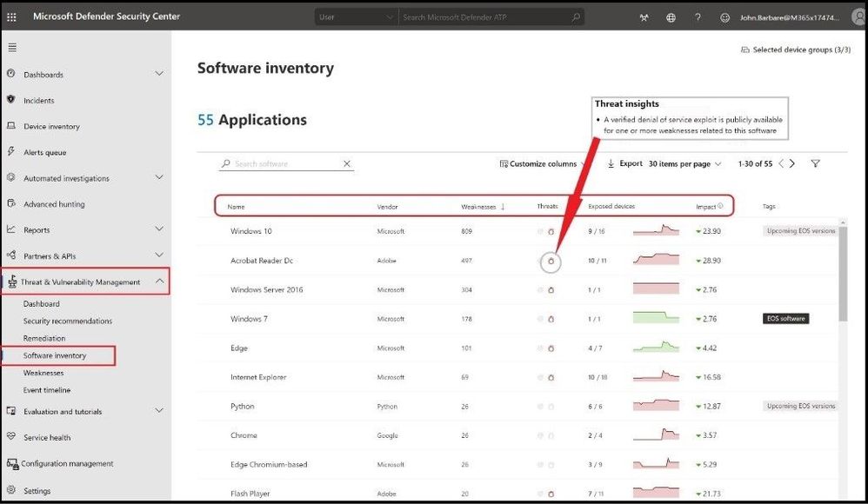The width and height of the screenshot is (868, 504).
Task: Click threat icon for Windows Server 2016
Action: tap(551, 290)
